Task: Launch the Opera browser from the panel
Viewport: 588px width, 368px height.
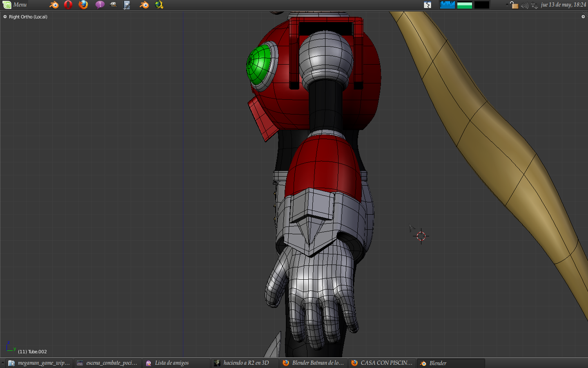Action: pyautogui.click(x=68, y=5)
